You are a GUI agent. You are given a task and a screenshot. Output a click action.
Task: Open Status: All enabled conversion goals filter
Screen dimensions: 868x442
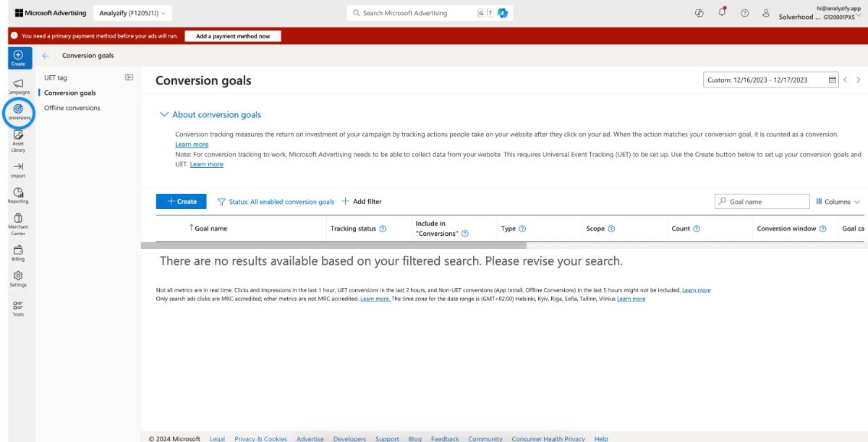(276, 202)
